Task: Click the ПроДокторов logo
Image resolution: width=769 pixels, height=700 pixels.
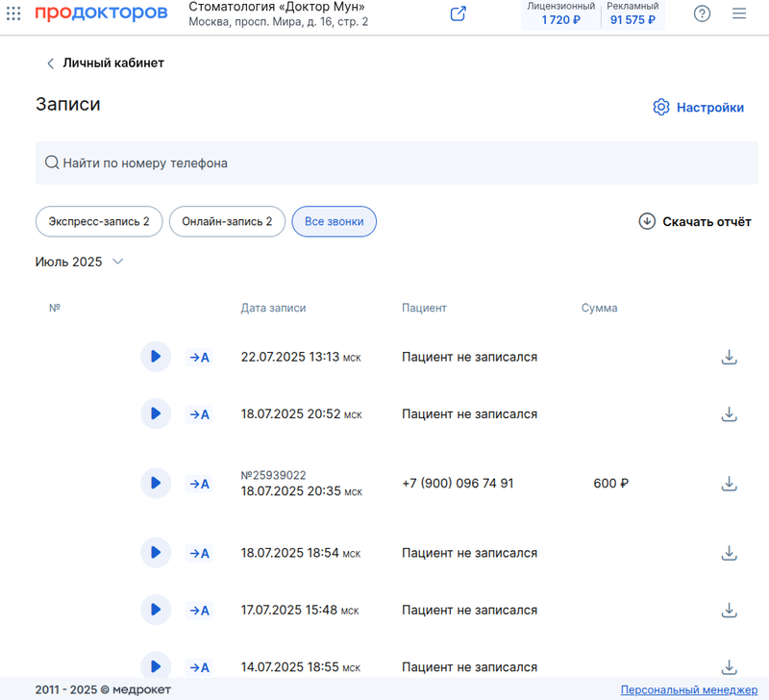Action: (101, 12)
